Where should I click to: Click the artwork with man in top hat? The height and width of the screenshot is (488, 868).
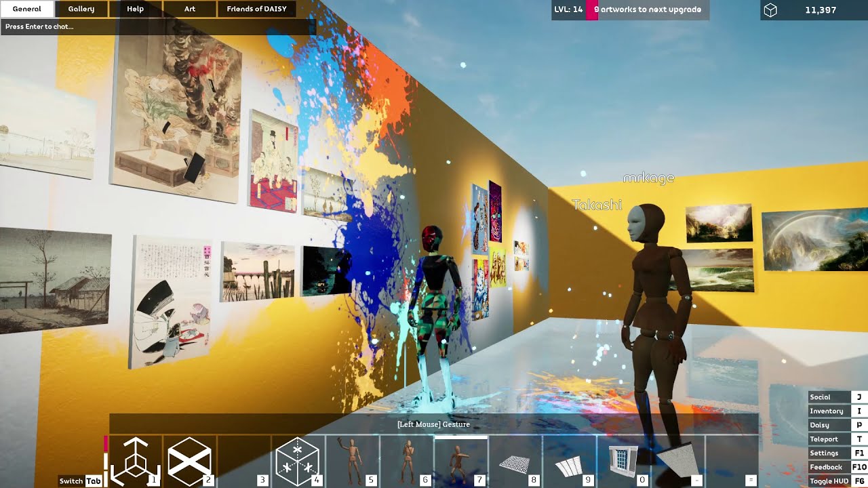(x=273, y=161)
